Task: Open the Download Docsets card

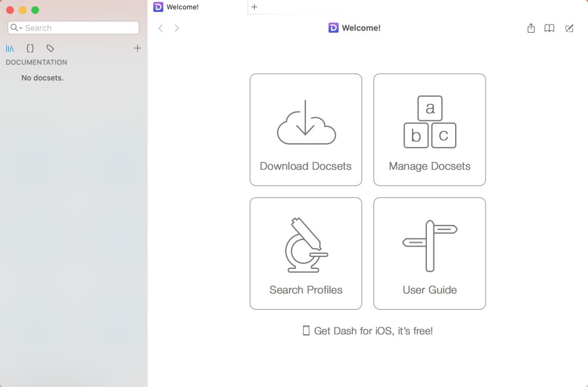Action: pyautogui.click(x=305, y=130)
